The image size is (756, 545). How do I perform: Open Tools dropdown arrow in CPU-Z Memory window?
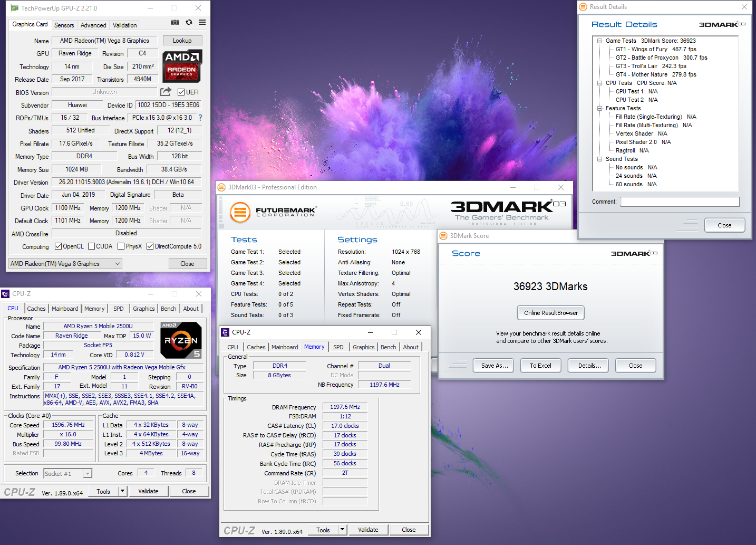pos(342,530)
